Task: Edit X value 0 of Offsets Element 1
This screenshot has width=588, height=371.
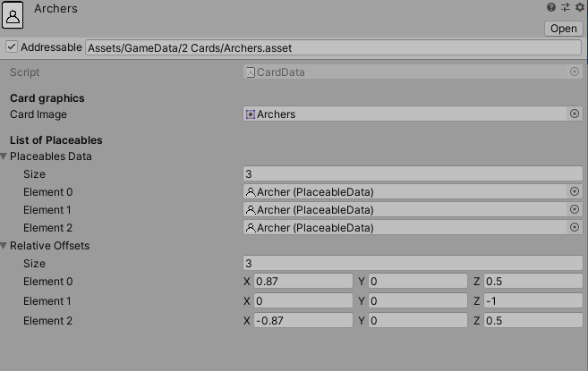Action: pyautogui.click(x=303, y=300)
